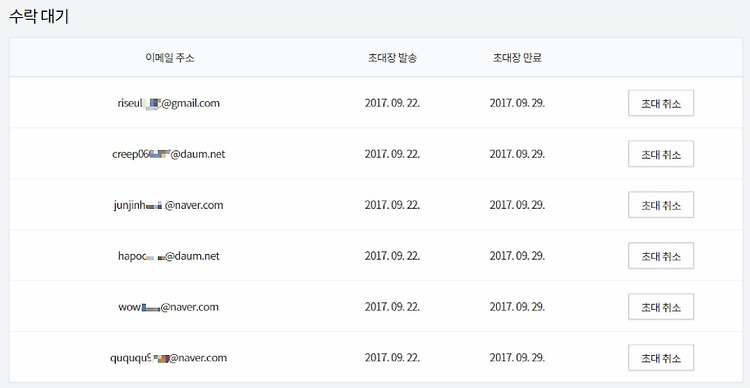The image size is (750, 388).
Task: Select the junjinh naver.com email address
Action: (x=168, y=205)
